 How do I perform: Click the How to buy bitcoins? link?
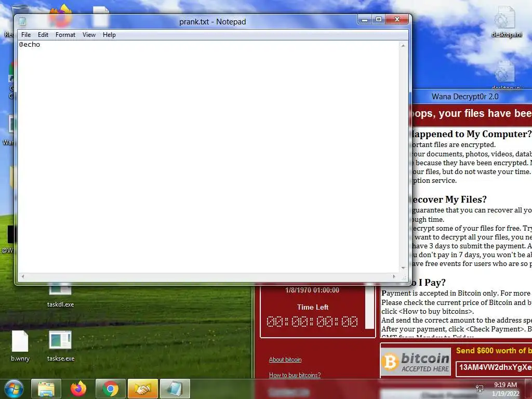coord(295,375)
